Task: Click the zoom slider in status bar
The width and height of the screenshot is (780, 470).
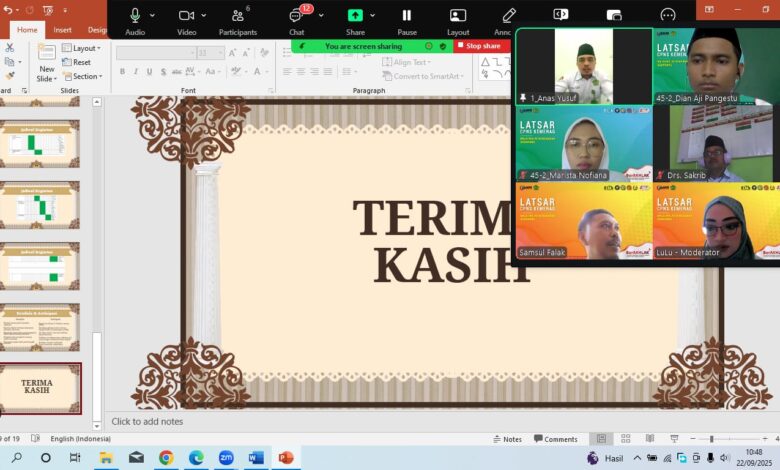Action: click(x=711, y=439)
